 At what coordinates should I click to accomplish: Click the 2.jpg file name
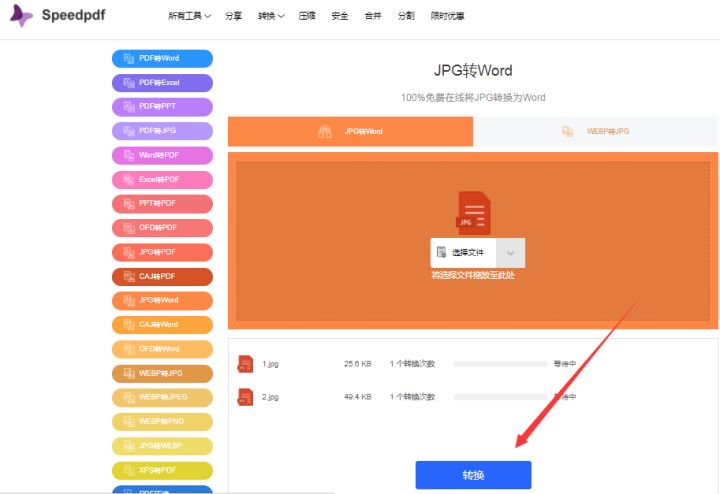click(x=270, y=397)
